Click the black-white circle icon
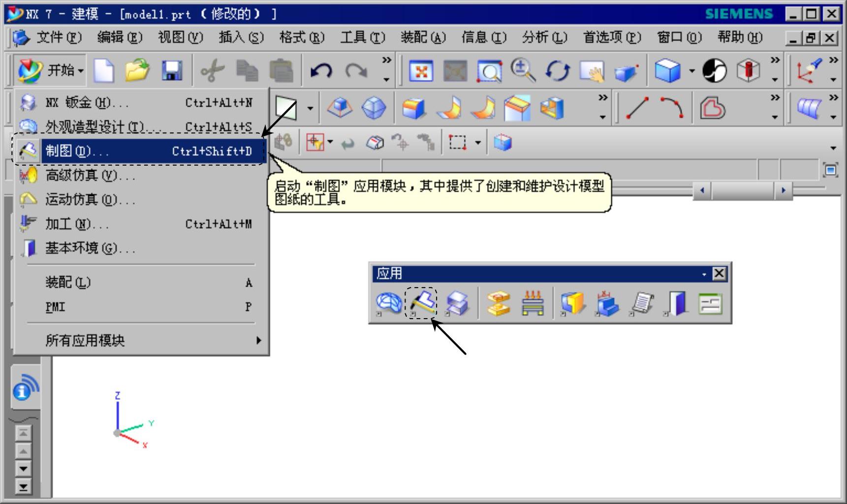The height and width of the screenshot is (504, 847). click(x=714, y=71)
